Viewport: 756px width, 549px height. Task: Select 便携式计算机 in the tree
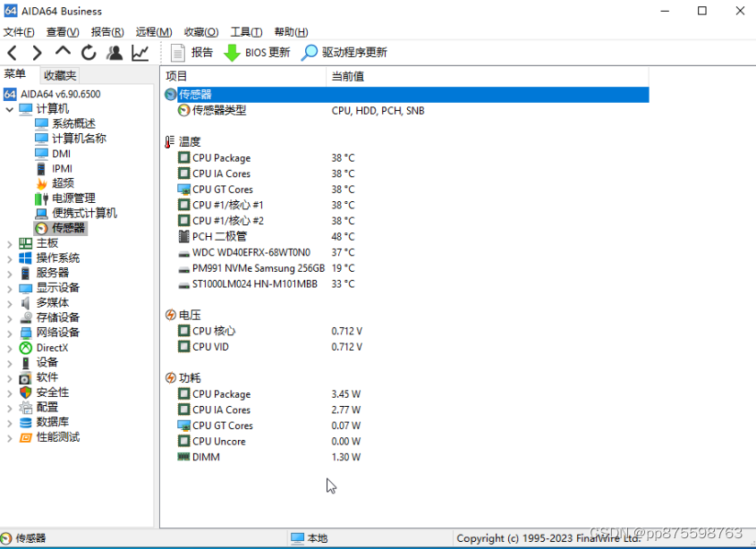coord(76,213)
